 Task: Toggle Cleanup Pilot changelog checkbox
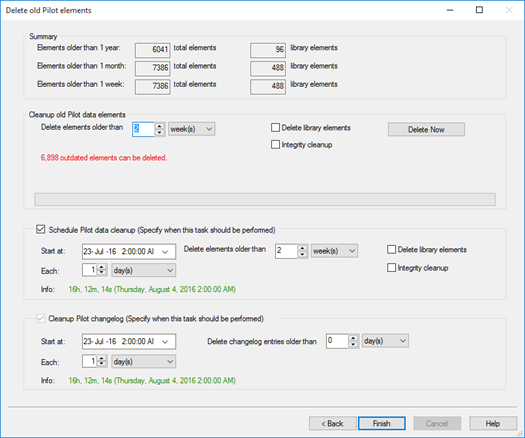[x=41, y=318]
